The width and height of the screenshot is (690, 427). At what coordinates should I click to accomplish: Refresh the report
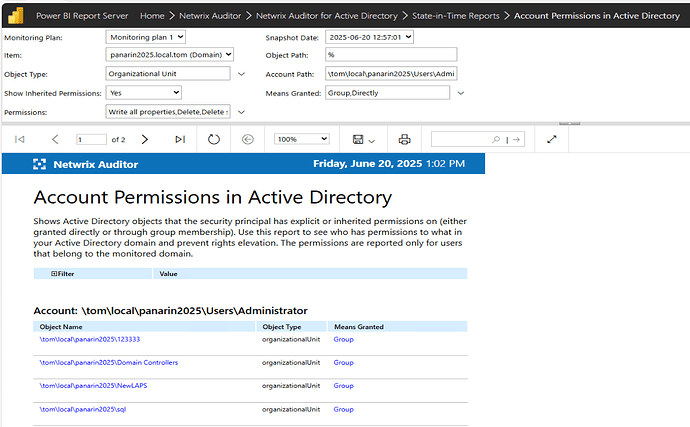pyautogui.click(x=213, y=140)
